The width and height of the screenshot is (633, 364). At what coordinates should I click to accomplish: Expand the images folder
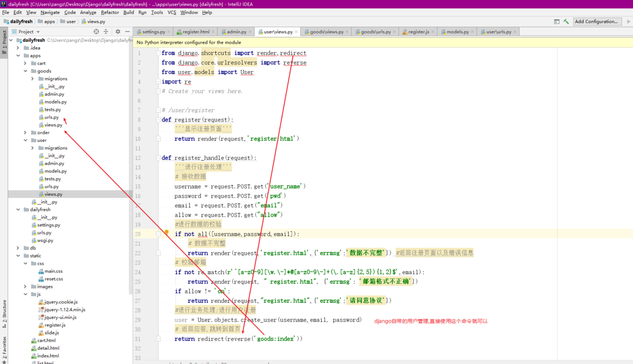point(26,286)
